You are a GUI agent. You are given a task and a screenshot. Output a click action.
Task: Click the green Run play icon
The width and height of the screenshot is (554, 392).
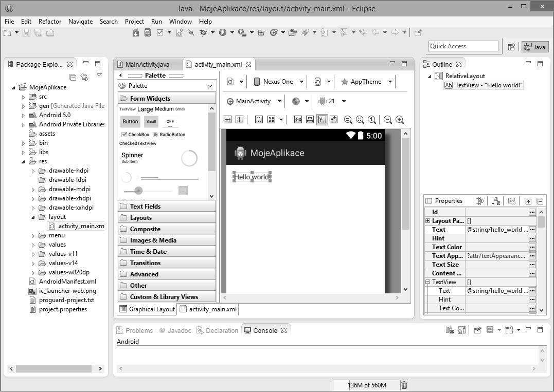[223, 33]
